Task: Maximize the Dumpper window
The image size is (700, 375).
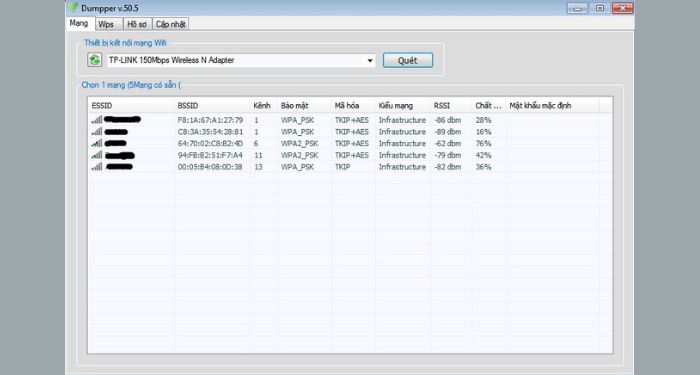Action: click(x=600, y=8)
